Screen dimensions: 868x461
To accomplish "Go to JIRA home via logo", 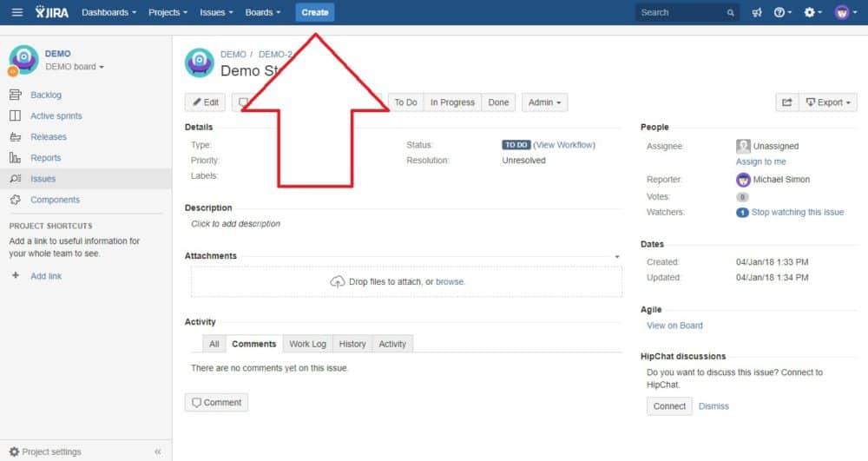I will click(x=52, y=12).
